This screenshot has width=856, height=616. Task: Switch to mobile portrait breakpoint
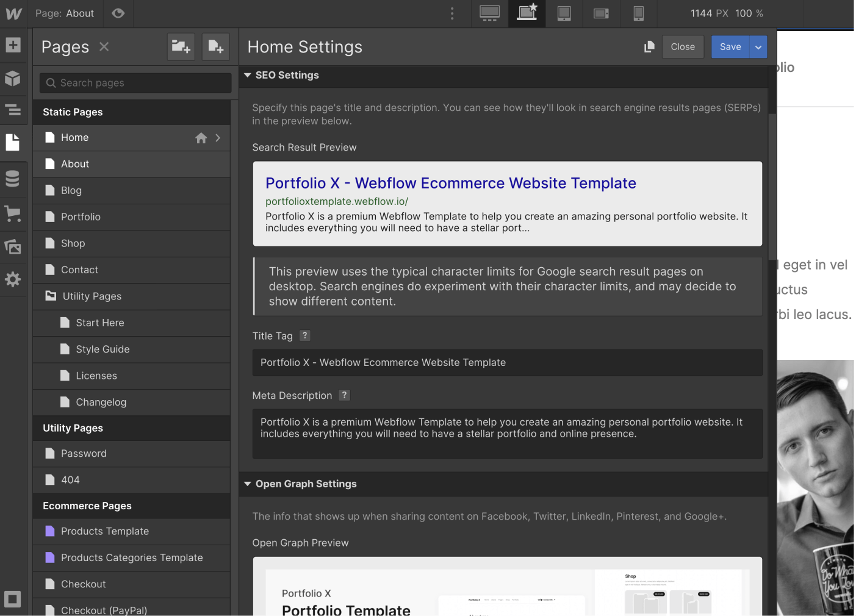(x=639, y=13)
